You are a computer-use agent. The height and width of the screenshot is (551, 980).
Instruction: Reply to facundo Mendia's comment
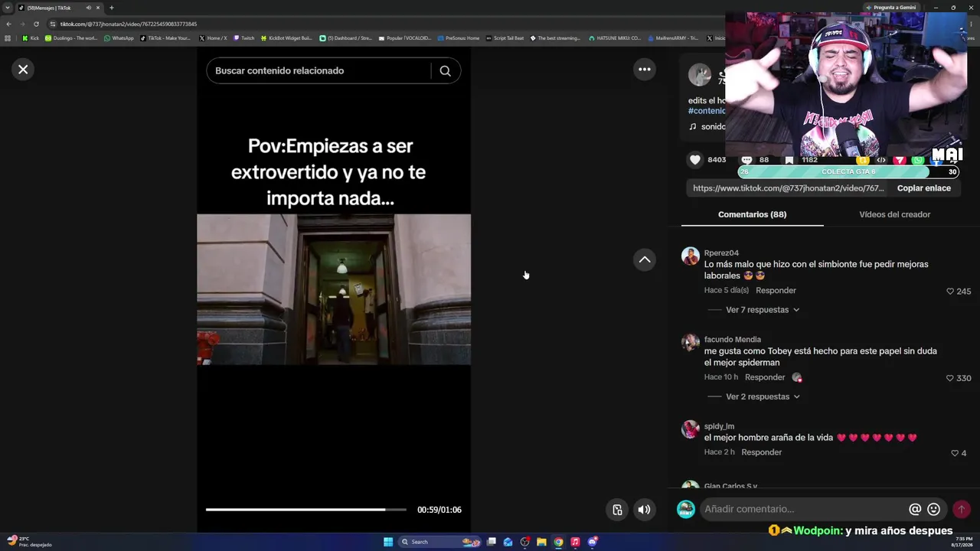tap(765, 377)
